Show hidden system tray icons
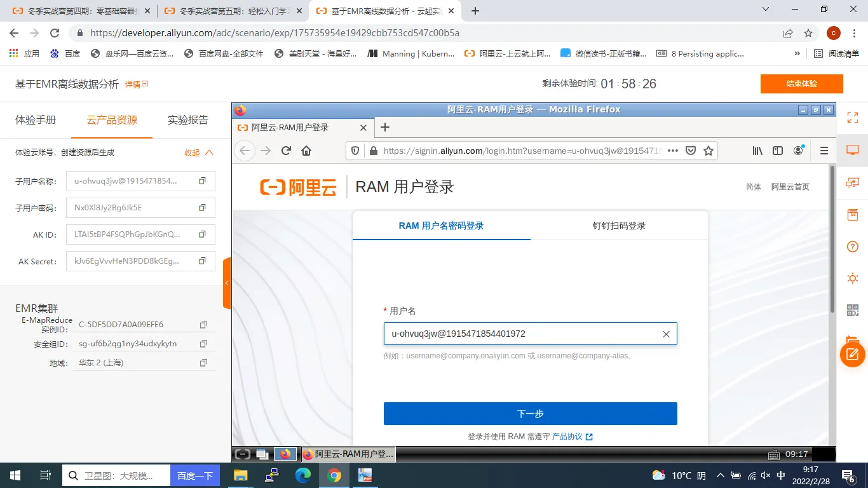Screen dimensions: 868x488 point(720,475)
